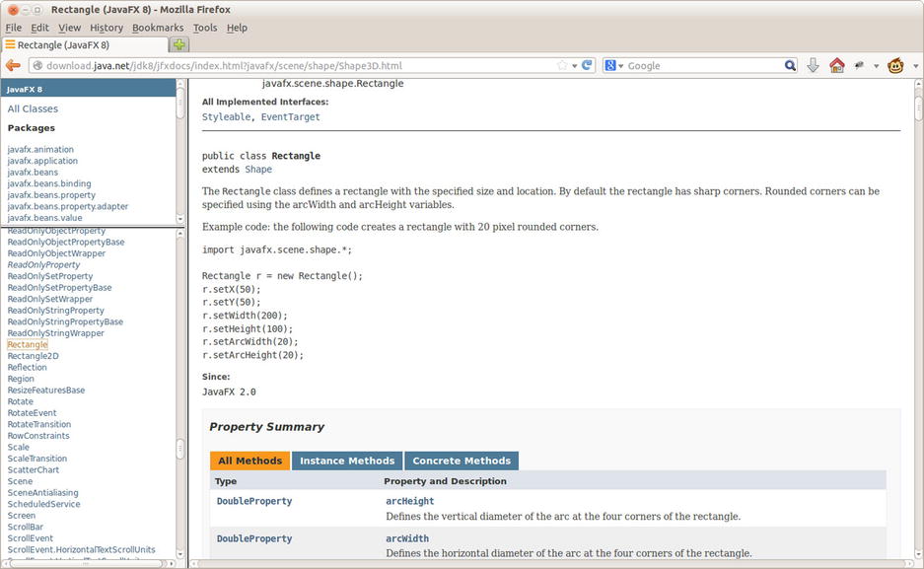Screen dimensions: 924x569
Task: Go to the Firefox home page icon
Action: click(x=837, y=66)
